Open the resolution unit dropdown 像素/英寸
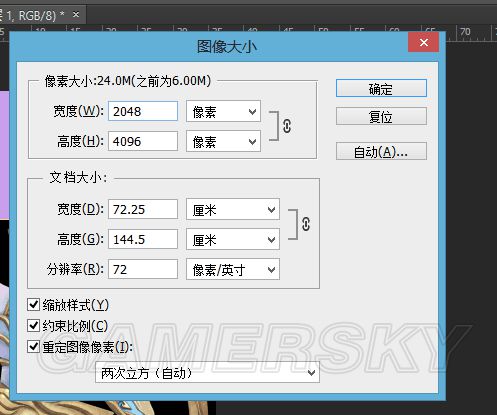Image resolution: width=497 pixels, height=415 pixels. pos(233,269)
